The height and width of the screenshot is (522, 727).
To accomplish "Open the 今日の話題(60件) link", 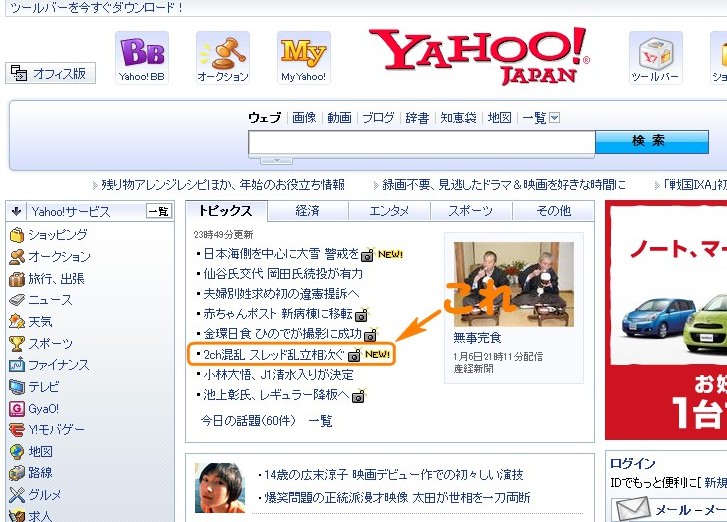I will click(x=248, y=421).
